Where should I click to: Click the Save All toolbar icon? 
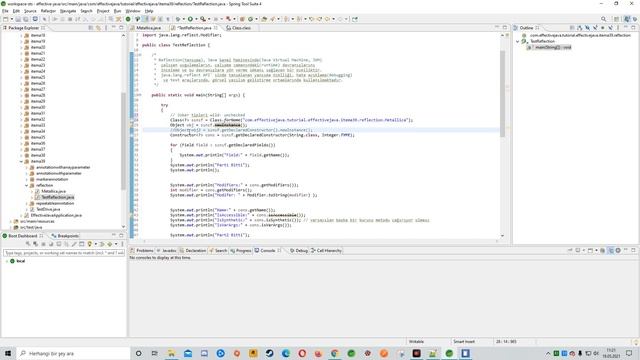pyautogui.click(x=25, y=19)
